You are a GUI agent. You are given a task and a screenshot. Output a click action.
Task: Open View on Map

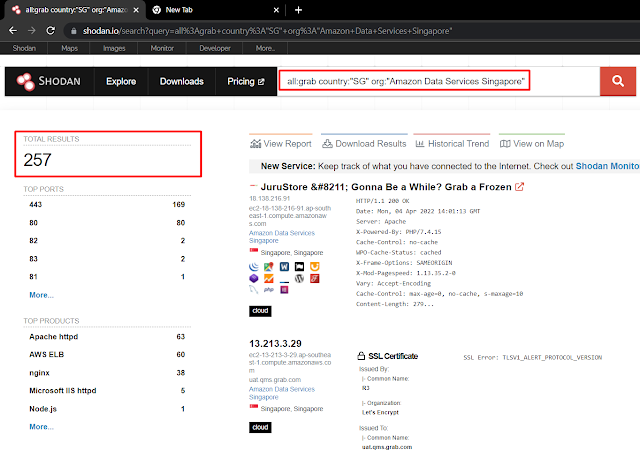pos(532,144)
